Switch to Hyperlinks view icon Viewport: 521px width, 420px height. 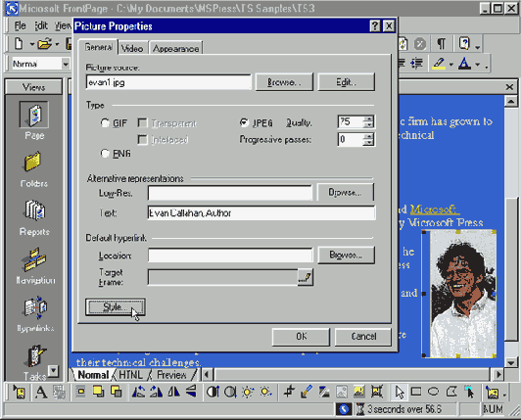pyautogui.click(x=34, y=307)
